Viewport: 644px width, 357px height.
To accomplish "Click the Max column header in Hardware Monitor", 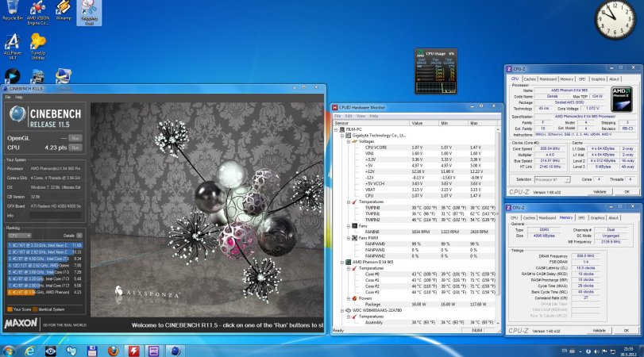I will (481, 123).
